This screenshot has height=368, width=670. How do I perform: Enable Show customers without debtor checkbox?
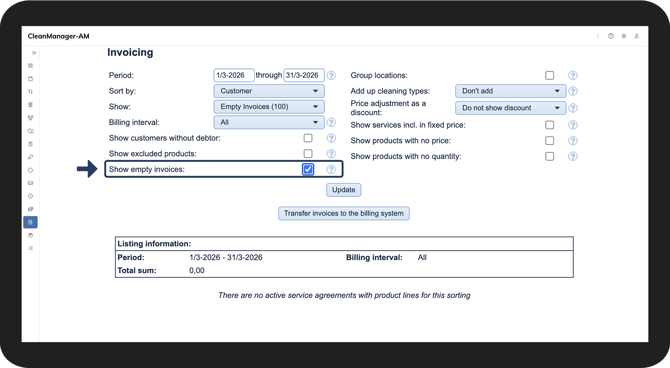pyautogui.click(x=308, y=138)
